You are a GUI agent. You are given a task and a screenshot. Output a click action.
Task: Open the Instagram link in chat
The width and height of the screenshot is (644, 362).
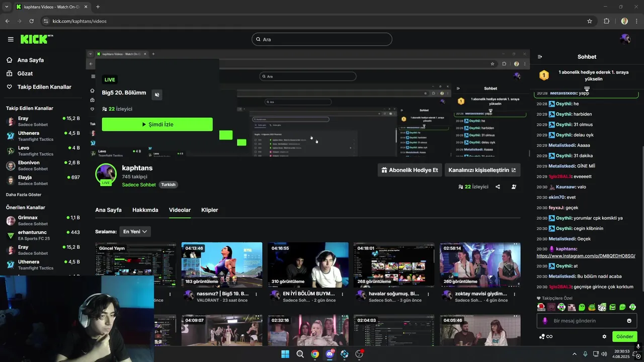(x=586, y=256)
